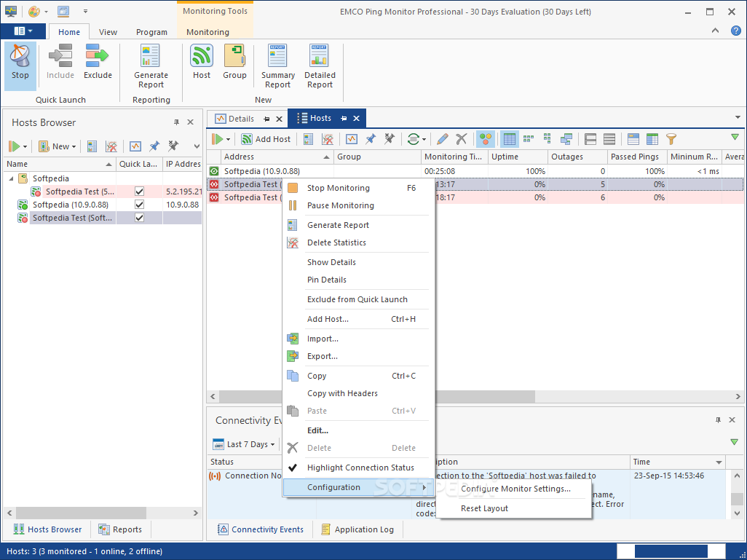Click the Hosts table horizontal scrollbar

pyautogui.click(x=376, y=397)
